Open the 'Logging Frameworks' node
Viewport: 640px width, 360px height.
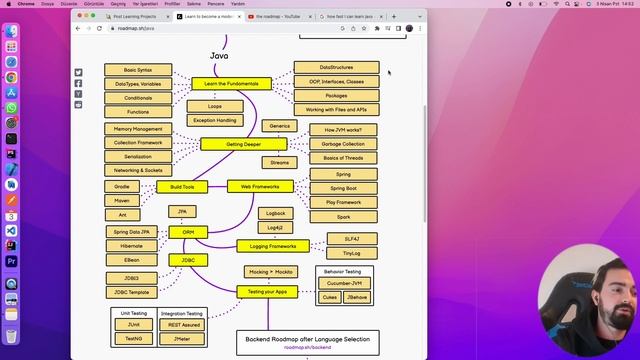tap(273, 246)
